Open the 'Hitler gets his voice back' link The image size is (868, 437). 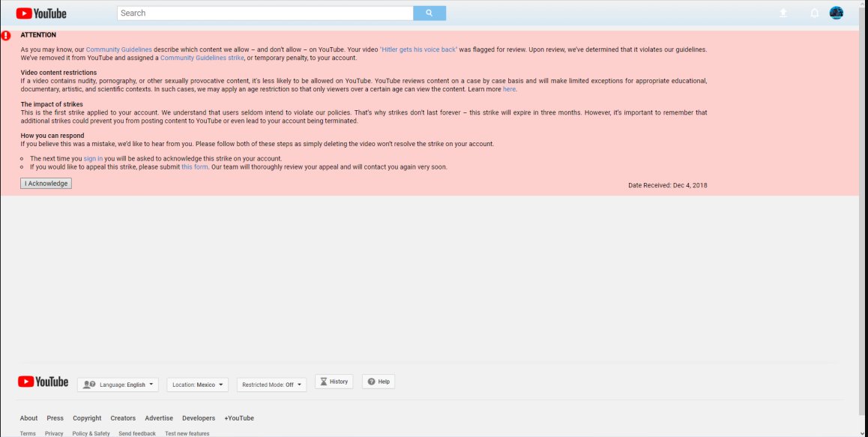click(x=418, y=49)
